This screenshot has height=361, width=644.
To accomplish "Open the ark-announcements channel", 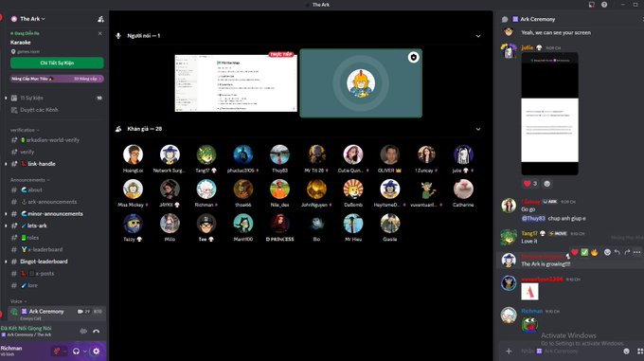I will pyautogui.click(x=52, y=202).
